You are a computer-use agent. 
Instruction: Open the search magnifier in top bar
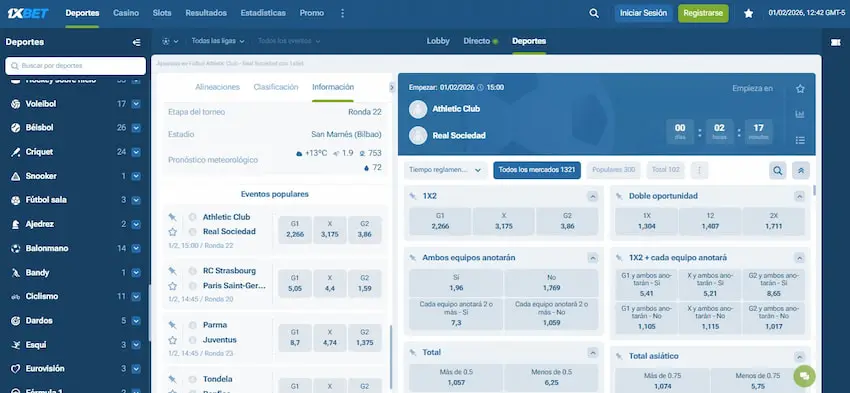pyautogui.click(x=594, y=14)
